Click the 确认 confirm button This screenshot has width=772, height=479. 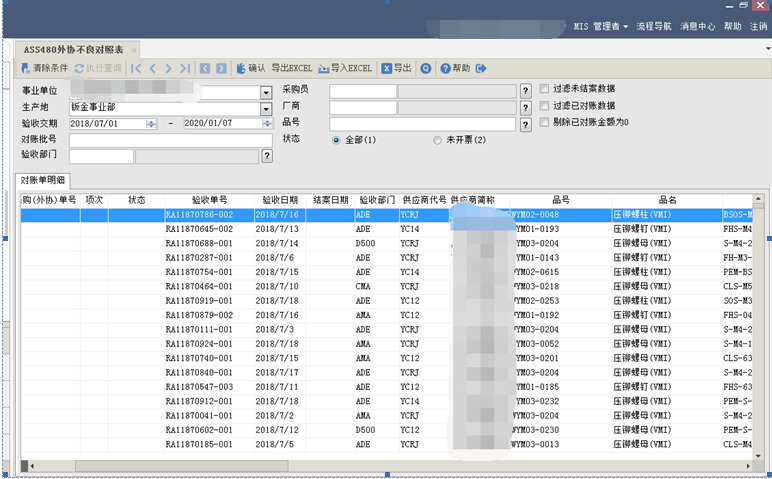250,68
